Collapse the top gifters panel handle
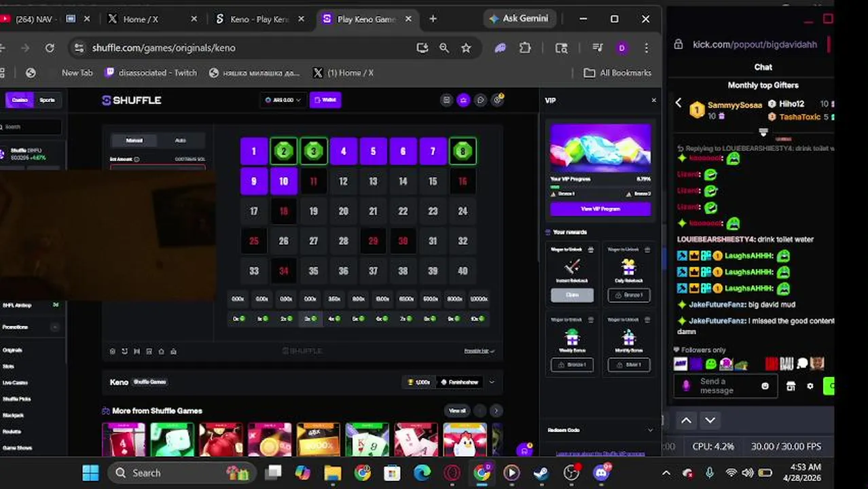Image resolution: width=868 pixels, height=489 pixels. click(763, 132)
